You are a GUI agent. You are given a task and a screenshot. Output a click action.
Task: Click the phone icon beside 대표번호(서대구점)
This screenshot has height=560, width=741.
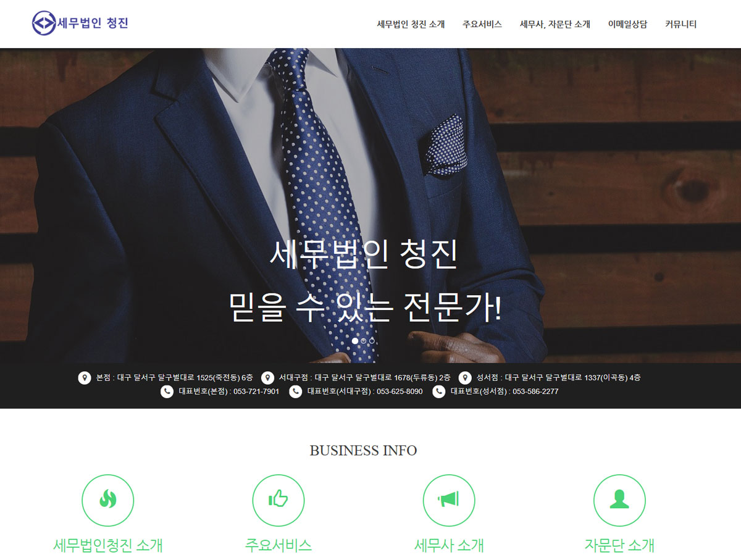296,391
